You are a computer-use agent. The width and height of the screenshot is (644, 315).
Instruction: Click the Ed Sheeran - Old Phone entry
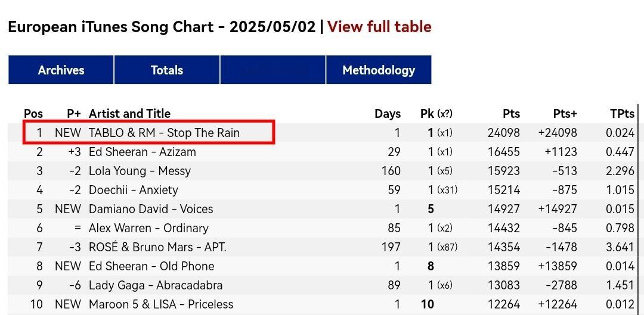151,266
